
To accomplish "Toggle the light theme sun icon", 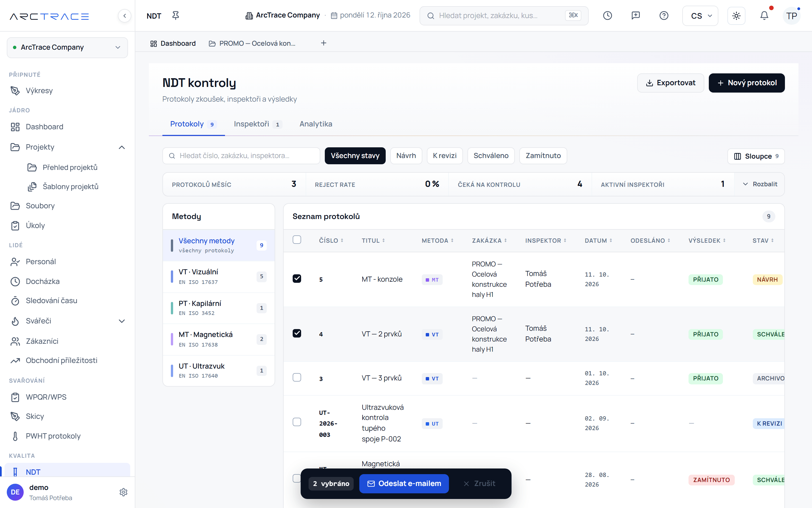I will coord(736,16).
